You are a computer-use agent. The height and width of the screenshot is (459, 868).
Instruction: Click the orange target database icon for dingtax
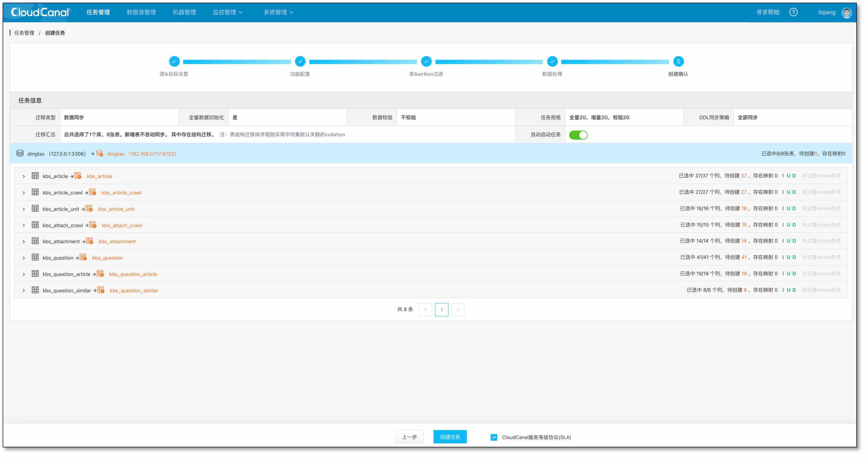point(99,153)
